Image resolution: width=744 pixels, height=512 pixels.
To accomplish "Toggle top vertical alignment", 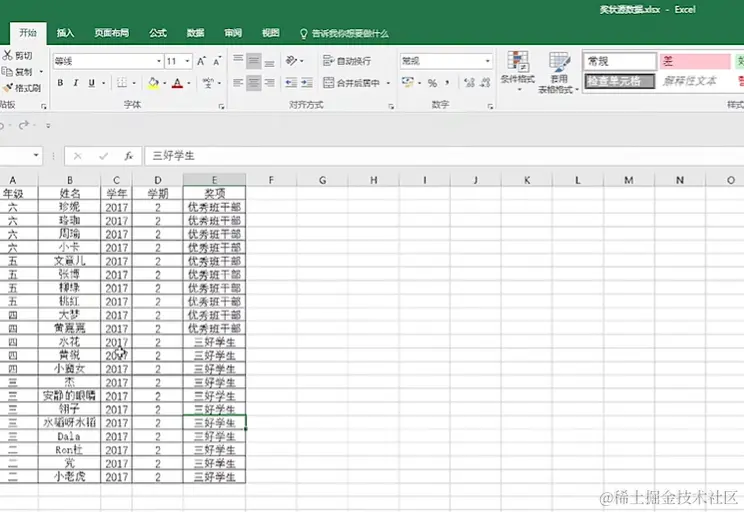I will pos(238,61).
